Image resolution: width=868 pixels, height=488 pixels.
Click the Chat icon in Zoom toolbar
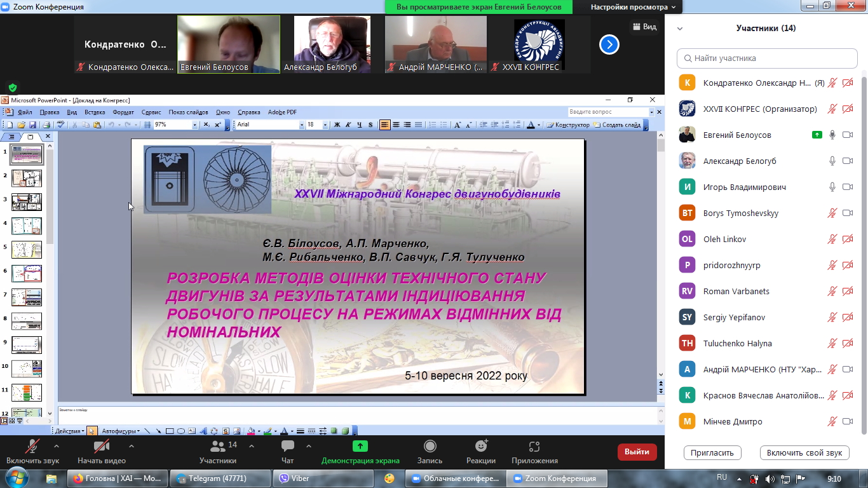pyautogui.click(x=287, y=447)
